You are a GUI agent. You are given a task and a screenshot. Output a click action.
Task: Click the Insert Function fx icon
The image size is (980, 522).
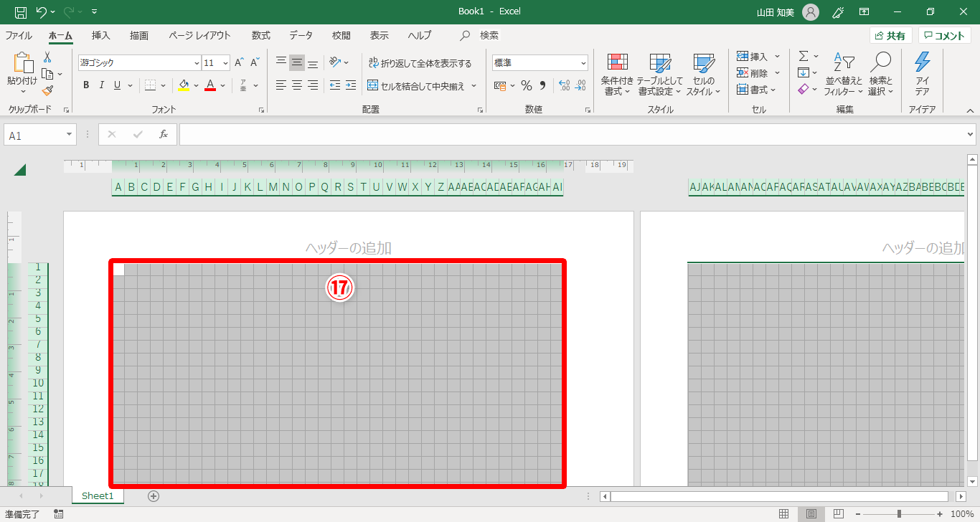pos(164,134)
